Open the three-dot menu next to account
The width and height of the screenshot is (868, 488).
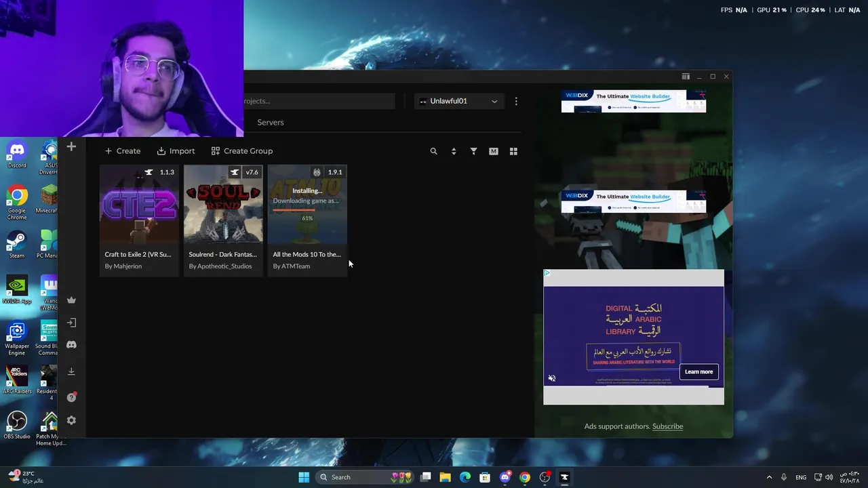pyautogui.click(x=516, y=101)
